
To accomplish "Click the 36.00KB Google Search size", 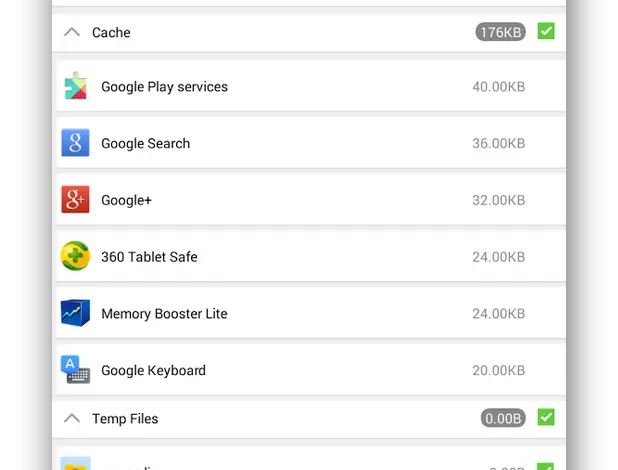I will (498, 144).
